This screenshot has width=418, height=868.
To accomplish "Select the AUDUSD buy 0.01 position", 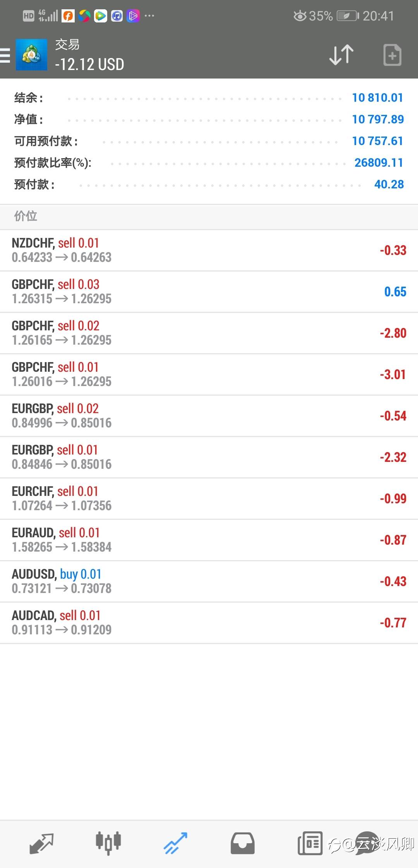I will click(209, 581).
